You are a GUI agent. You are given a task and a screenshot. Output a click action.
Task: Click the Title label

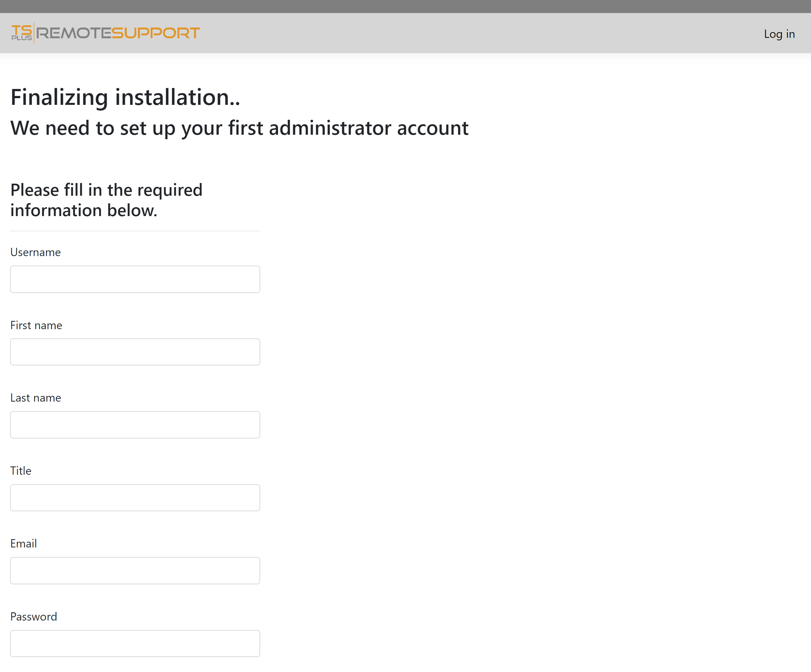coord(21,470)
